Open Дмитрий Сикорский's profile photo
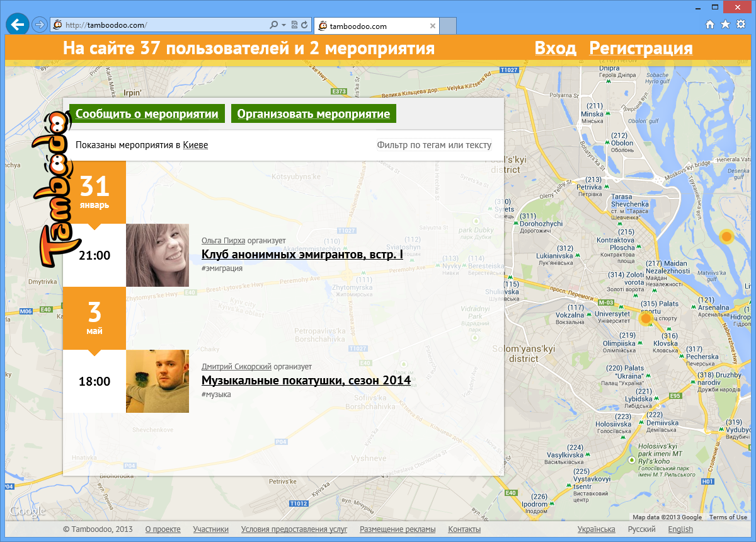Viewport: 756px width, 542px height. click(x=157, y=381)
